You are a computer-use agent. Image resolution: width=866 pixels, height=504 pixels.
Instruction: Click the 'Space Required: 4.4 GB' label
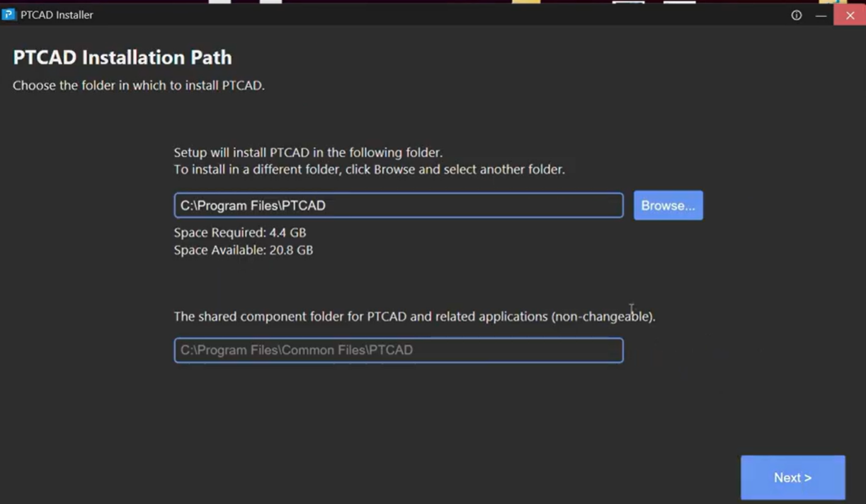tap(240, 232)
